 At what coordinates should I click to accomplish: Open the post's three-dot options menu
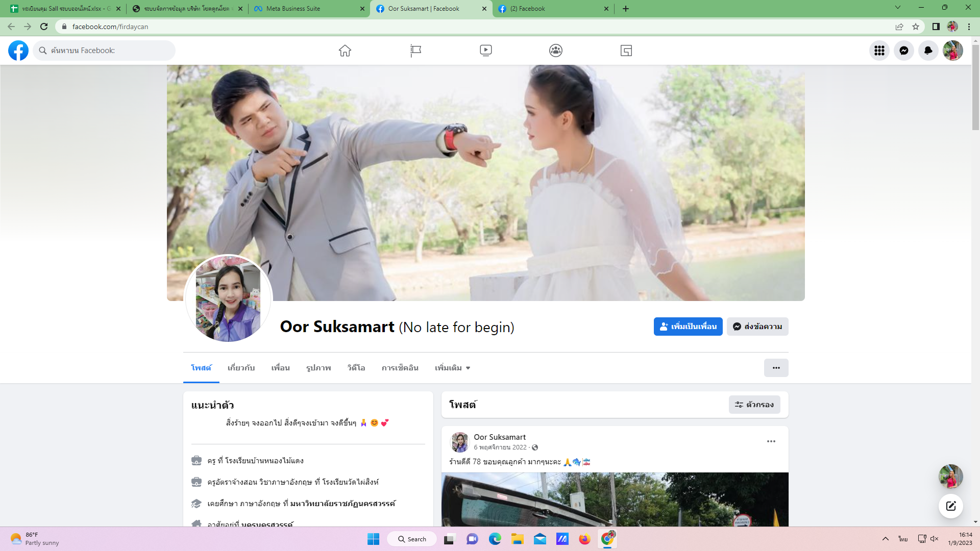click(771, 441)
